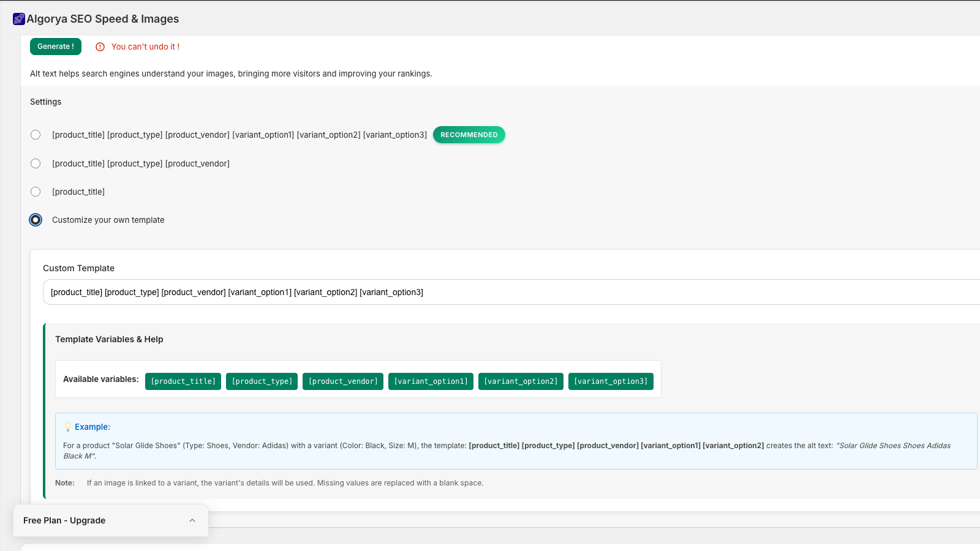Click the alt text description sentence
The height and width of the screenshot is (551, 980).
[x=231, y=73]
